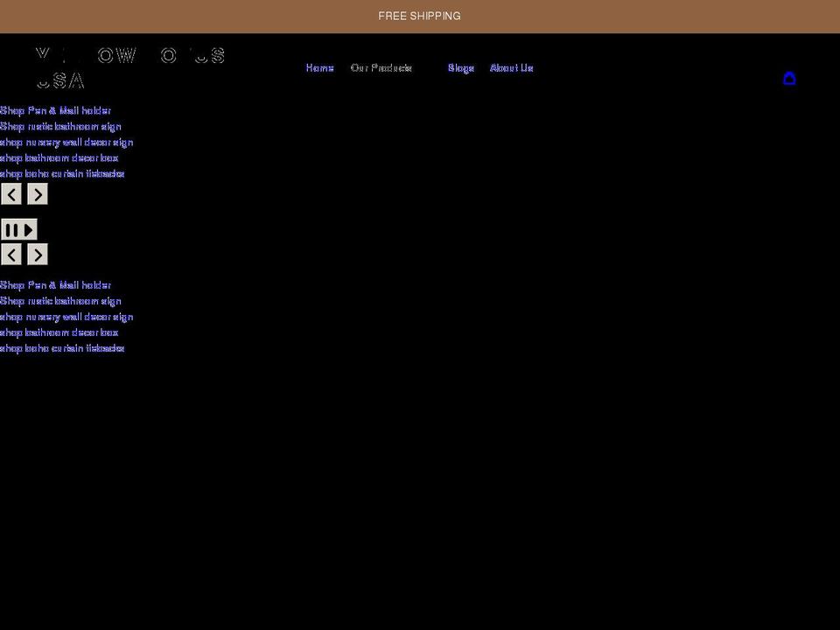Viewport: 840px width, 630px height.
Task: Open the shopping cart icon
Action: (790, 78)
